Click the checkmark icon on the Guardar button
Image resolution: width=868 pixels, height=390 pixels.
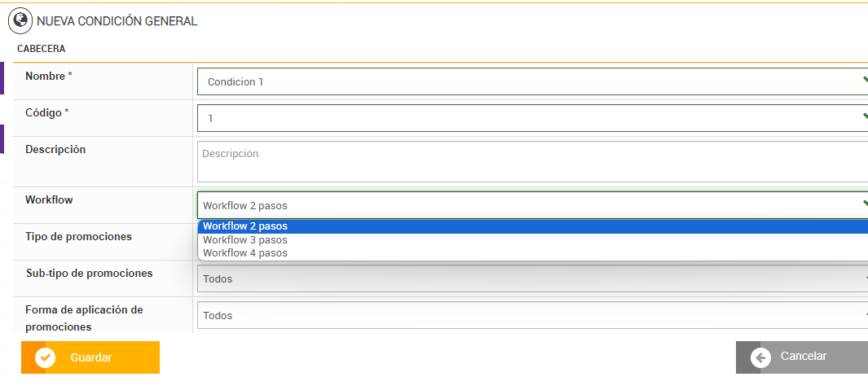[46, 357]
